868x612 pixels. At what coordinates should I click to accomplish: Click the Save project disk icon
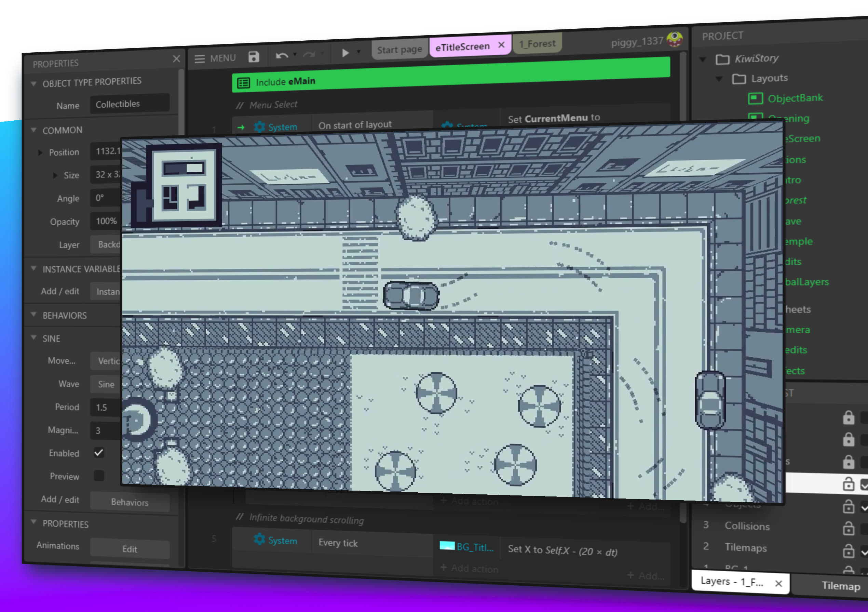(x=254, y=57)
